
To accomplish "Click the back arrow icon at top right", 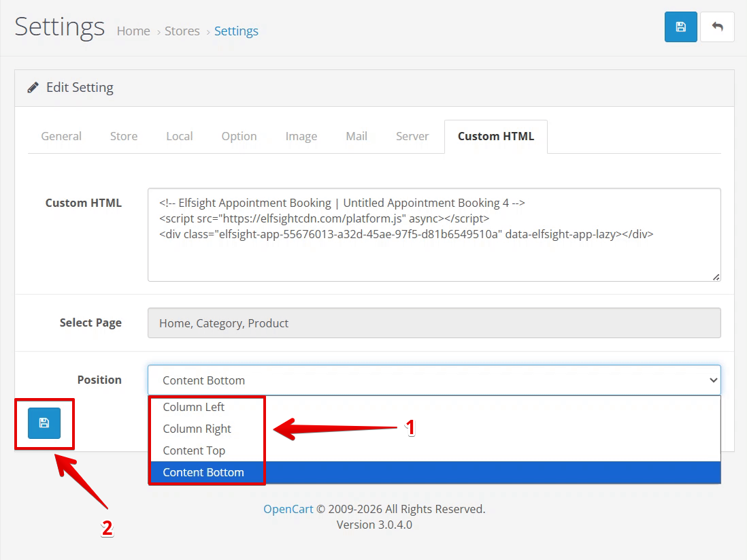I will [x=717, y=27].
